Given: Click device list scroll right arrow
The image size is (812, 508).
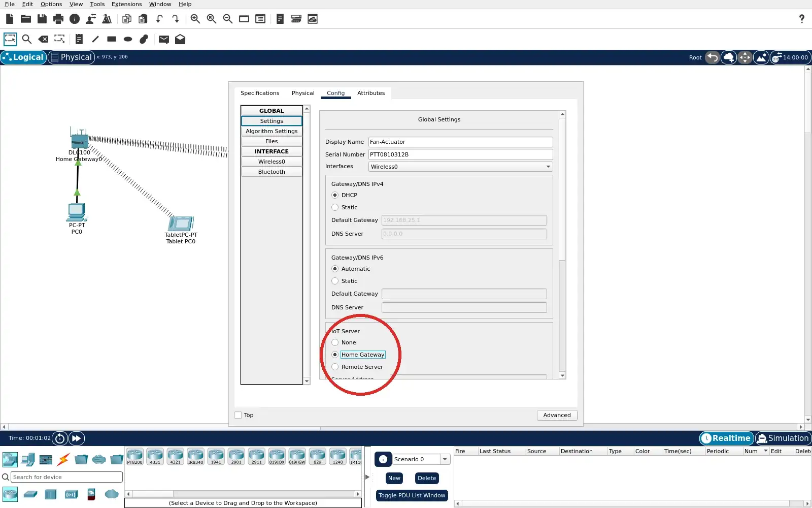Looking at the screenshot, I should pyautogui.click(x=358, y=494).
